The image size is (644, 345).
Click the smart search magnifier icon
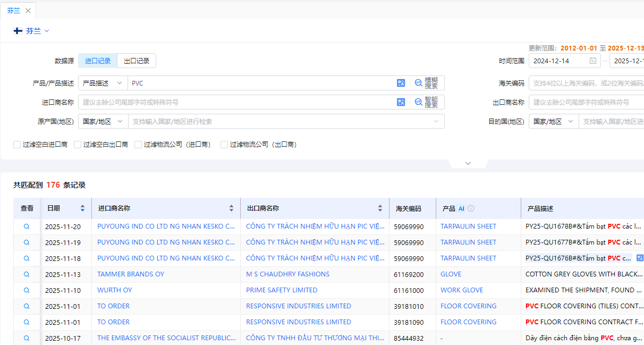tap(419, 102)
